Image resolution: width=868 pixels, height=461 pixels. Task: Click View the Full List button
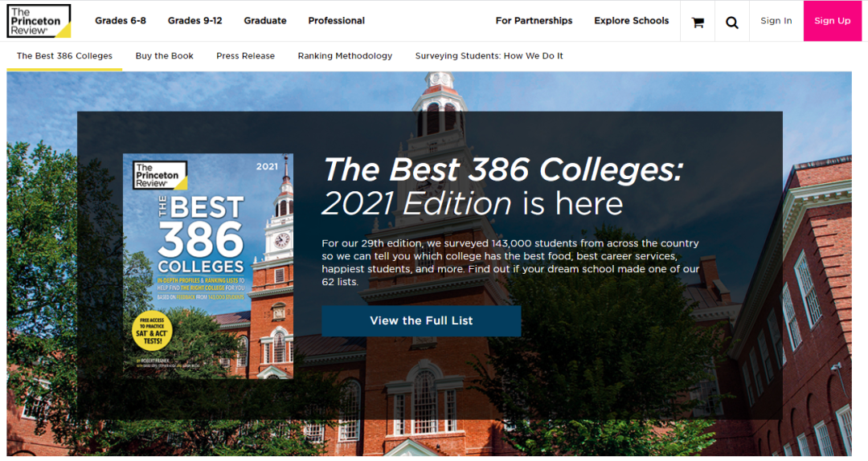[x=421, y=321]
